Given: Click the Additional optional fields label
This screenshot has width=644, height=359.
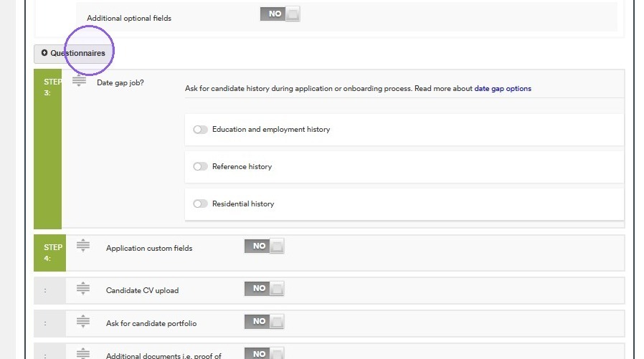Looking at the screenshot, I should [129, 19].
